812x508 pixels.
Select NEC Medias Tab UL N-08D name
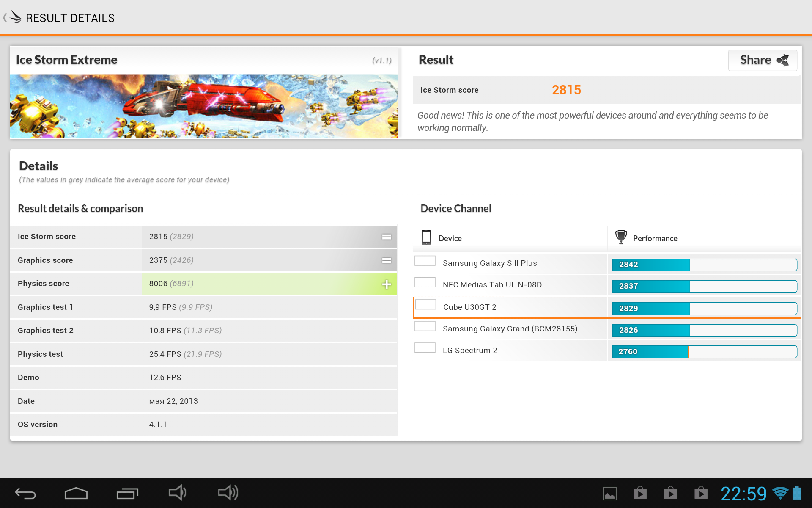click(492, 285)
